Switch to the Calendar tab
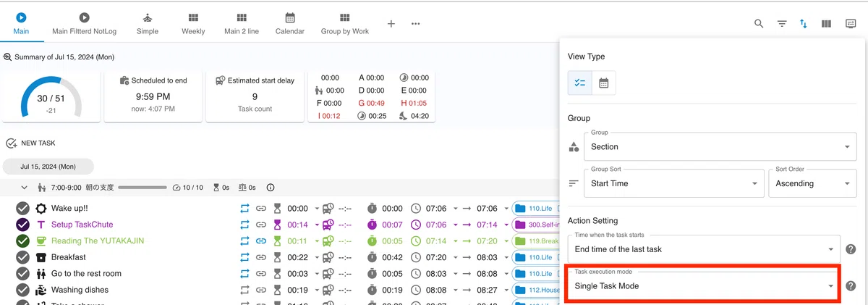 tap(290, 24)
